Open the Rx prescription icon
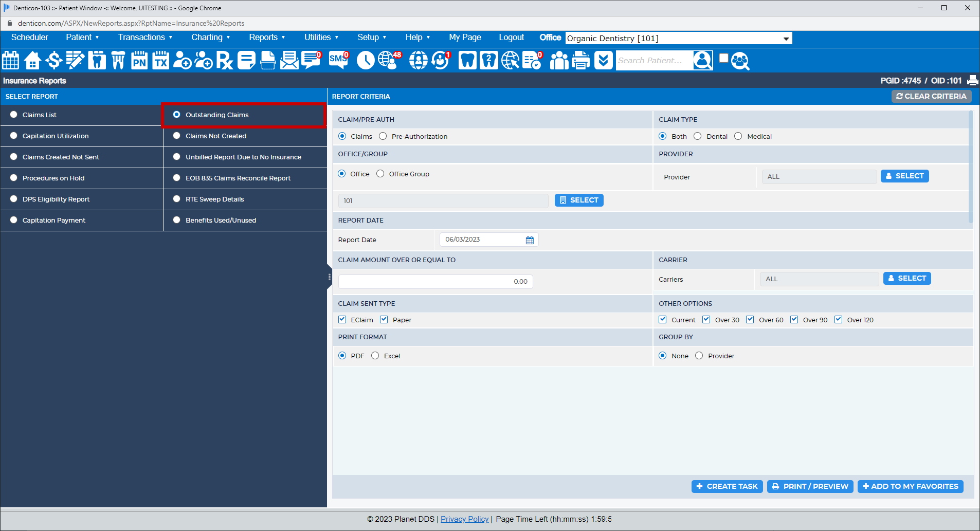The image size is (980, 531). tap(224, 60)
